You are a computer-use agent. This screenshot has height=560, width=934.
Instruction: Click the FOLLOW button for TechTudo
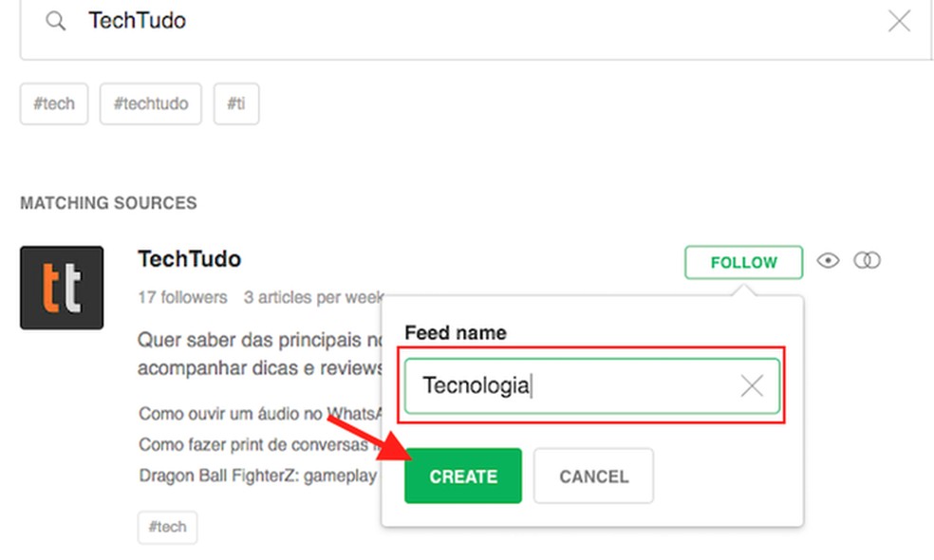tap(742, 262)
